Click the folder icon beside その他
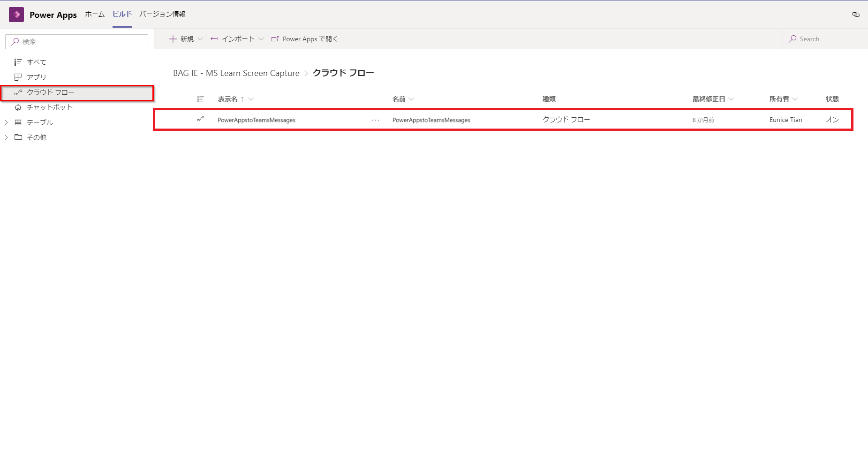 click(x=18, y=137)
